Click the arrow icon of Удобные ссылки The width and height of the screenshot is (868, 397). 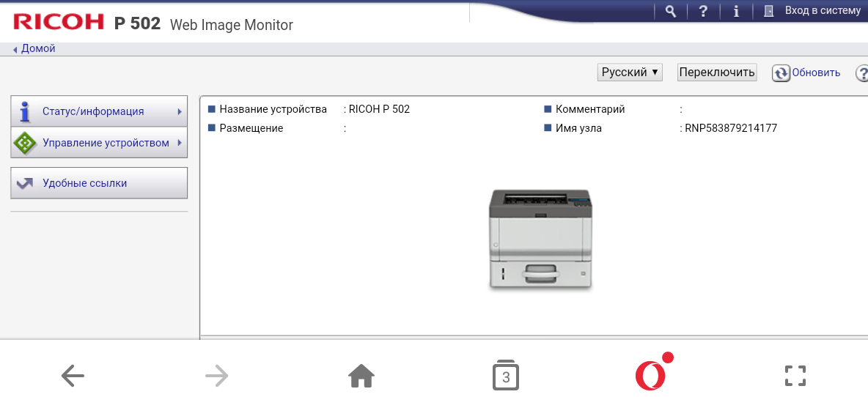[24, 183]
